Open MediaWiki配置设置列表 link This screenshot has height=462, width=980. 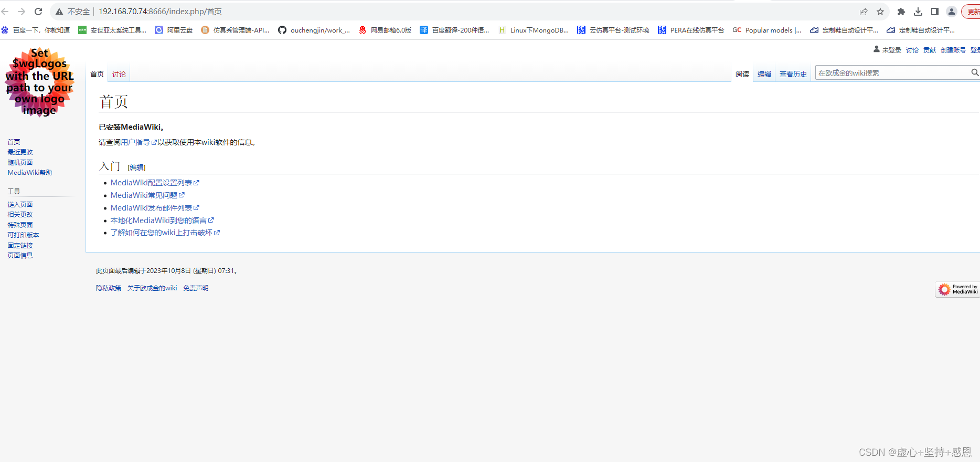click(155, 183)
